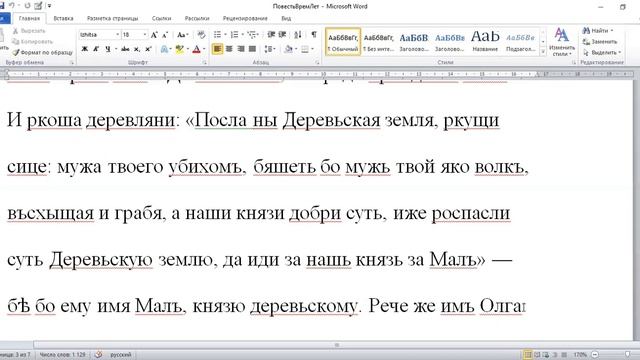
Task: Open the Вид ribbon tab
Action: click(286, 18)
